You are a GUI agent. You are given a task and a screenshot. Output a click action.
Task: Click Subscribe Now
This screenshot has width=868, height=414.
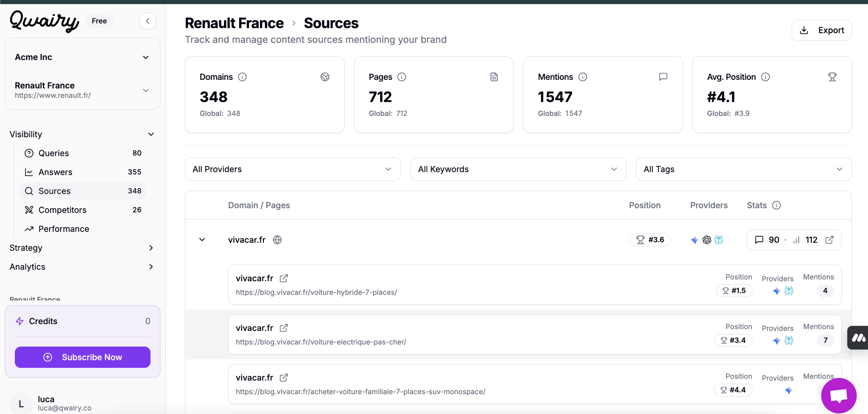pos(82,357)
